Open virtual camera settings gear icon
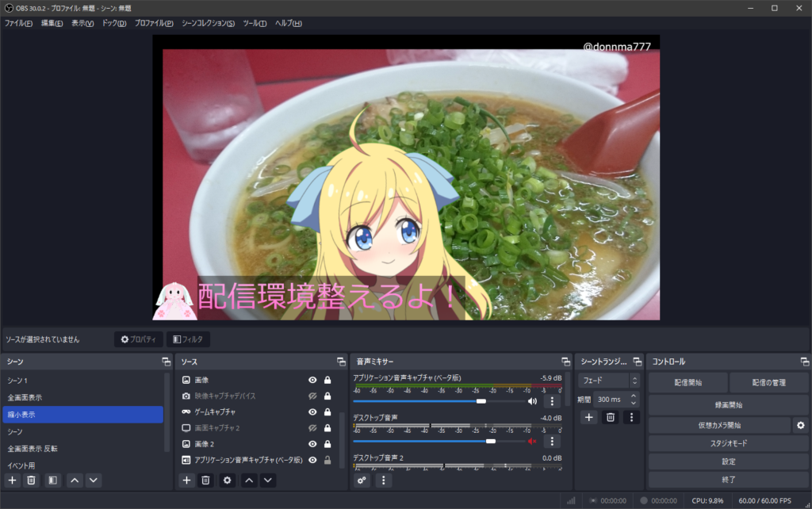Screen dimensions: 812x509 pyautogui.click(x=801, y=426)
